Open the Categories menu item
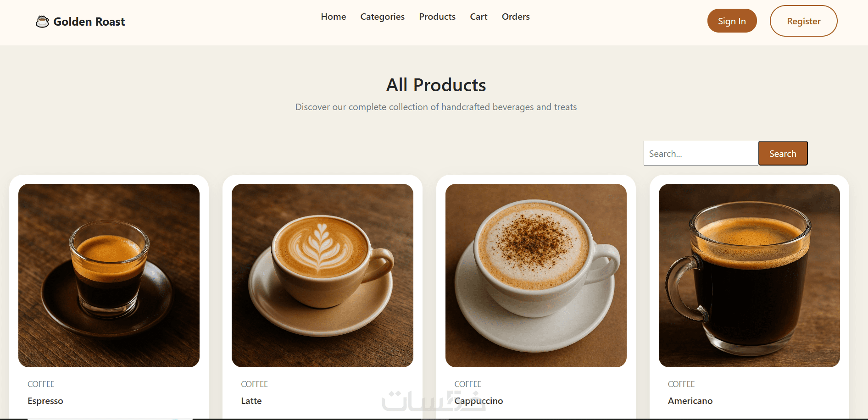Image resolution: width=868 pixels, height=420 pixels. (x=383, y=17)
